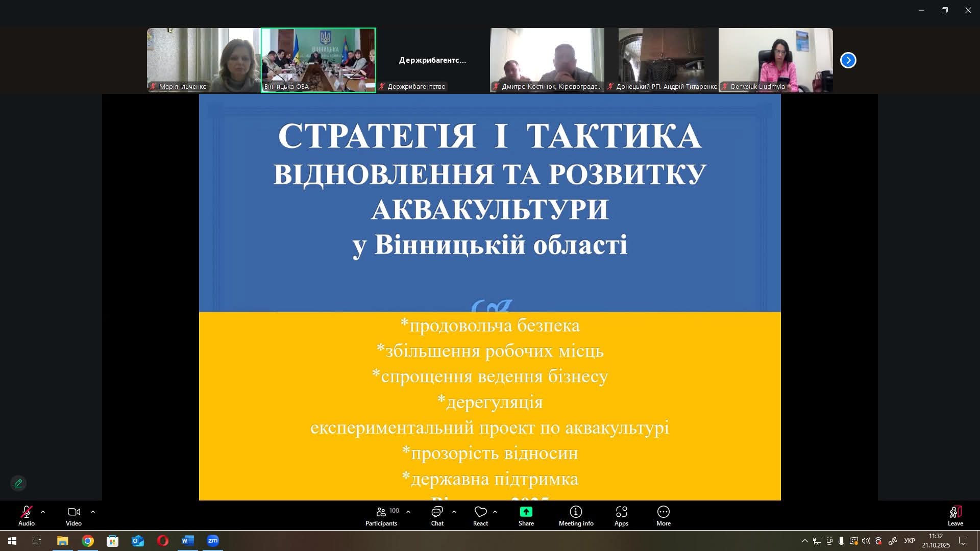
Task: Open Opera browser from the taskbar
Action: click(x=163, y=541)
